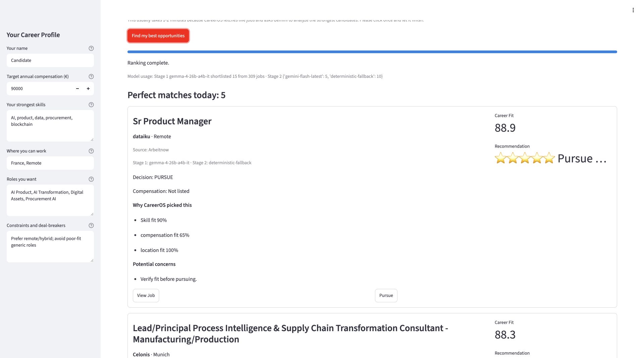Pursue the Sr Product Manager role
Image resolution: width=644 pixels, height=358 pixels.
386,296
